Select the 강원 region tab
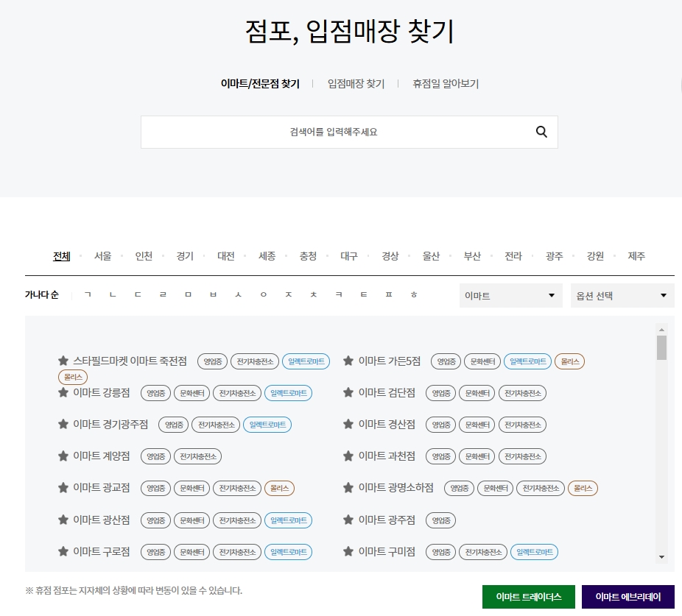This screenshot has height=616, width=682. pyautogui.click(x=595, y=256)
